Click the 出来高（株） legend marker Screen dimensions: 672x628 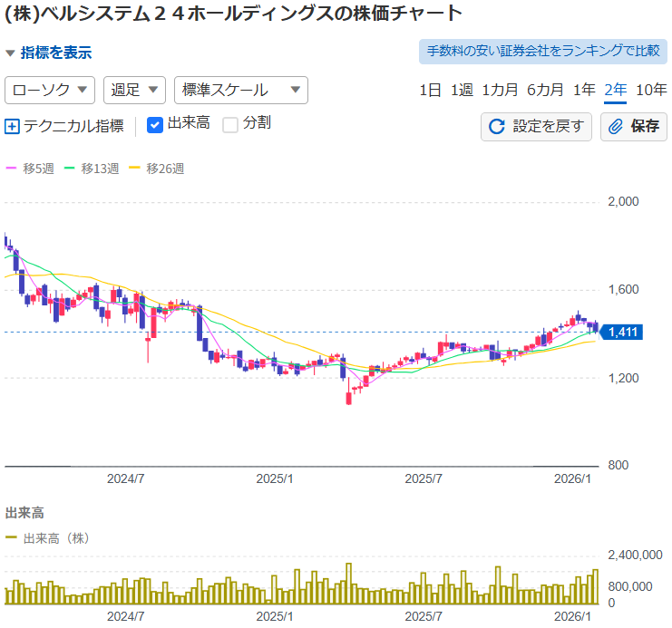[x=12, y=537]
